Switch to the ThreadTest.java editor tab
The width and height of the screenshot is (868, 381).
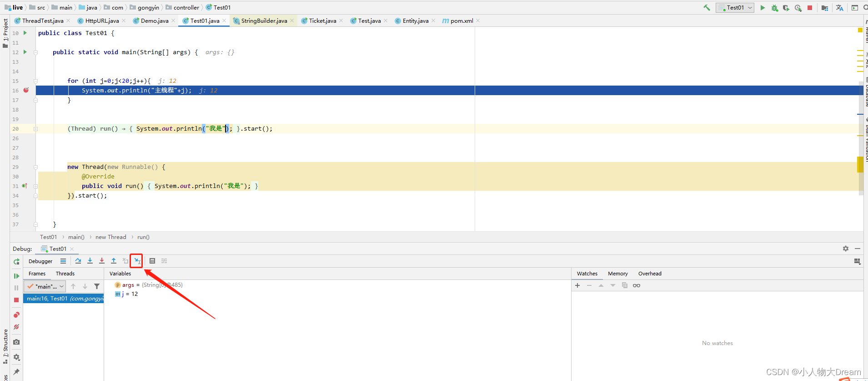pyautogui.click(x=43, y=21)
